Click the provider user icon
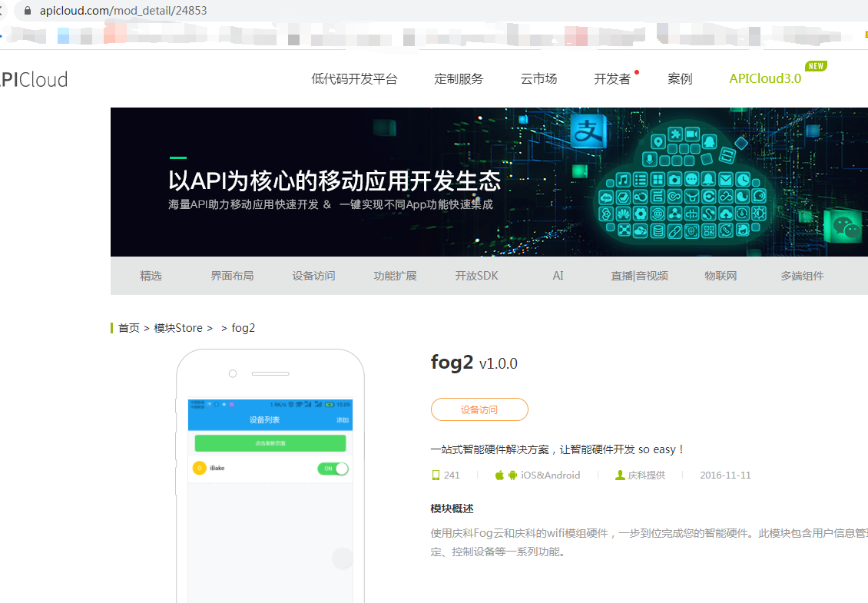Viewport: 868px width, 603px height. [x=620, y=475]
